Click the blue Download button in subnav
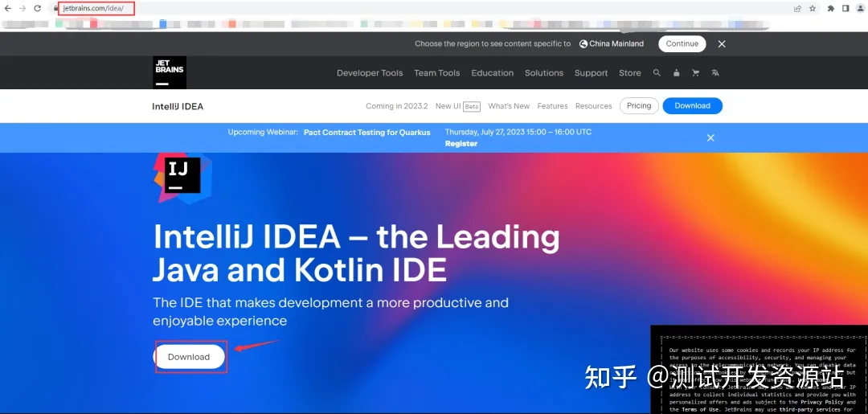This screenshot has height=414, width=868. pos(693,106)
